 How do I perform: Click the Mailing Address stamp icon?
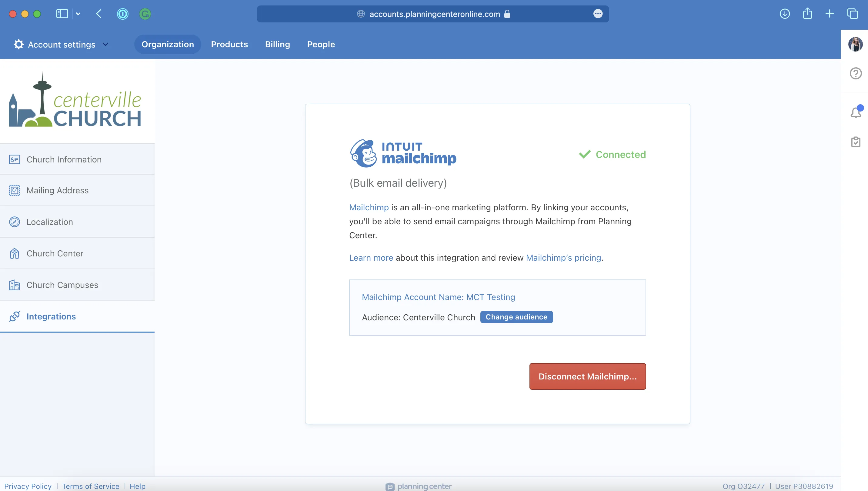tap(14, 190)
